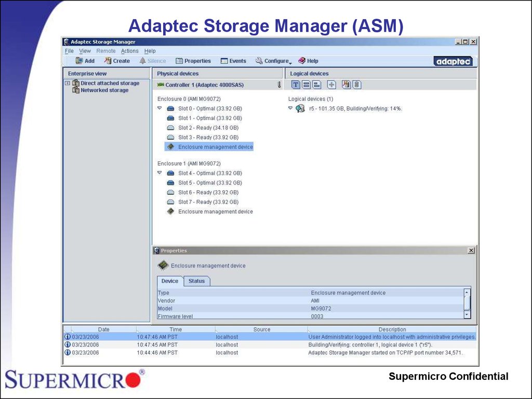Select the relative size capacity view button
This screenshot has height=399, width=532.
click(x=316, y=85)
